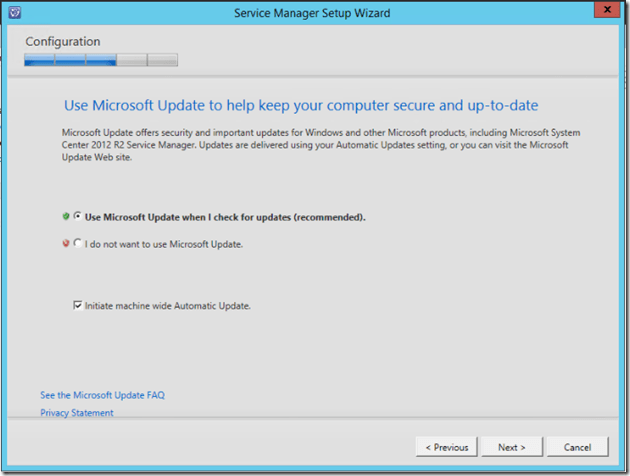Click the last empty progress bar segment
The height and width of the screenshot is (476, 630).
[x=163, y=60]
